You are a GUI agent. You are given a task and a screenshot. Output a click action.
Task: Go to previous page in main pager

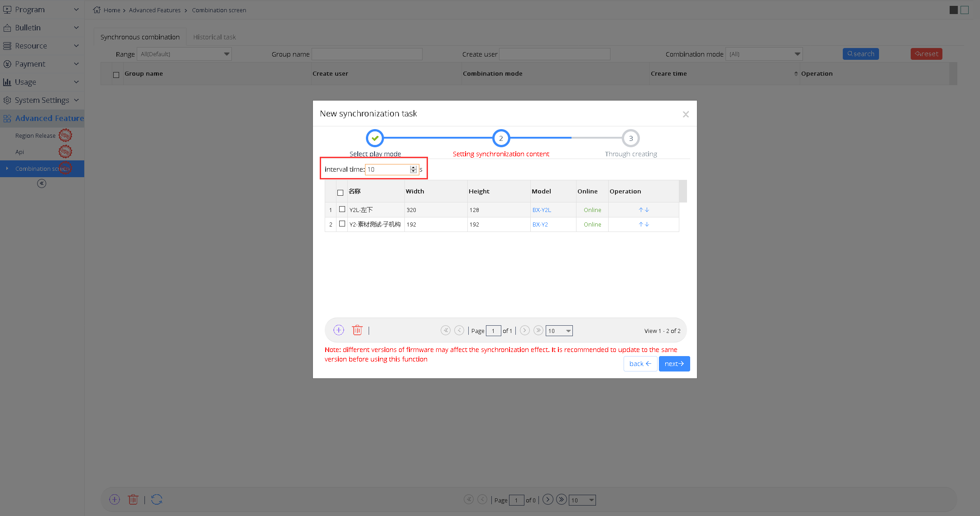pyautogui.click(x=483, y=499)
